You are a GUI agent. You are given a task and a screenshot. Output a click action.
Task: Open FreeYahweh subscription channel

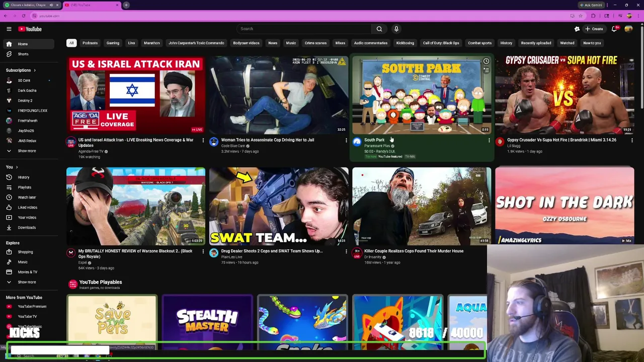pyautogui.click(x=28, y=121)
